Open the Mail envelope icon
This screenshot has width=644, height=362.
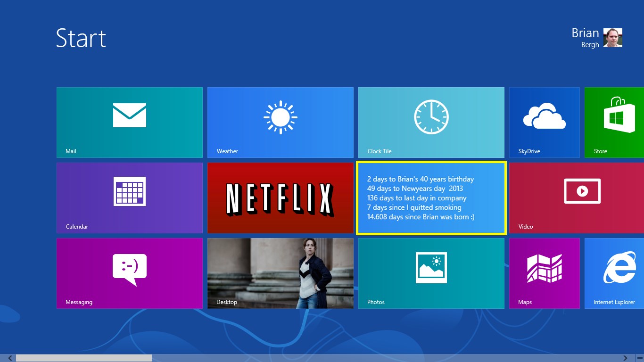pos(130,115)
